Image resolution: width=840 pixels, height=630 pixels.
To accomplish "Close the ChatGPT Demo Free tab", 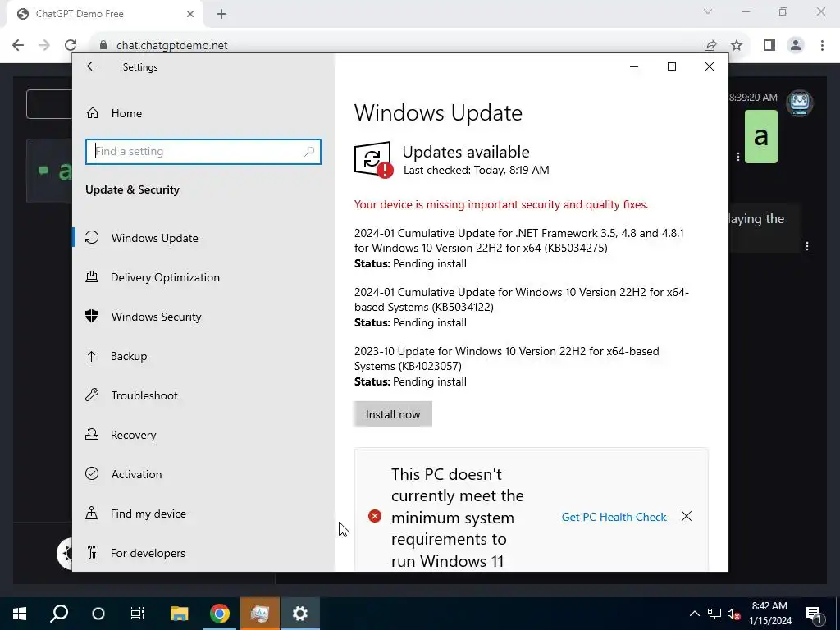I will pos(190,14).
